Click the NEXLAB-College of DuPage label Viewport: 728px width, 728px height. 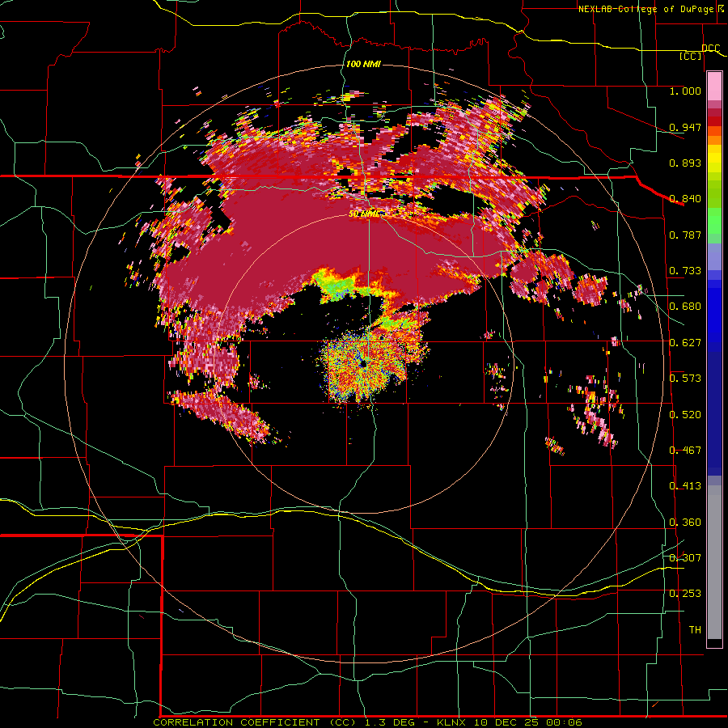tap(646, 9)
